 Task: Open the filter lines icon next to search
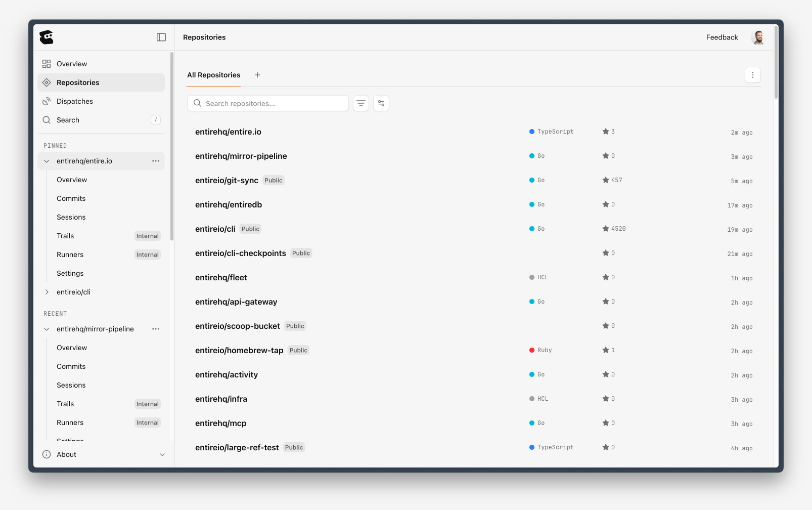361,103
